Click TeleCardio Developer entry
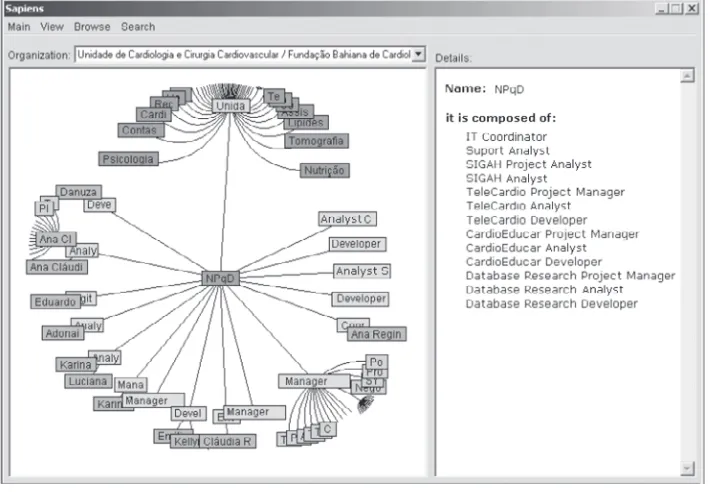The height and width of the screenshot is (492, 710). (527, 220)
